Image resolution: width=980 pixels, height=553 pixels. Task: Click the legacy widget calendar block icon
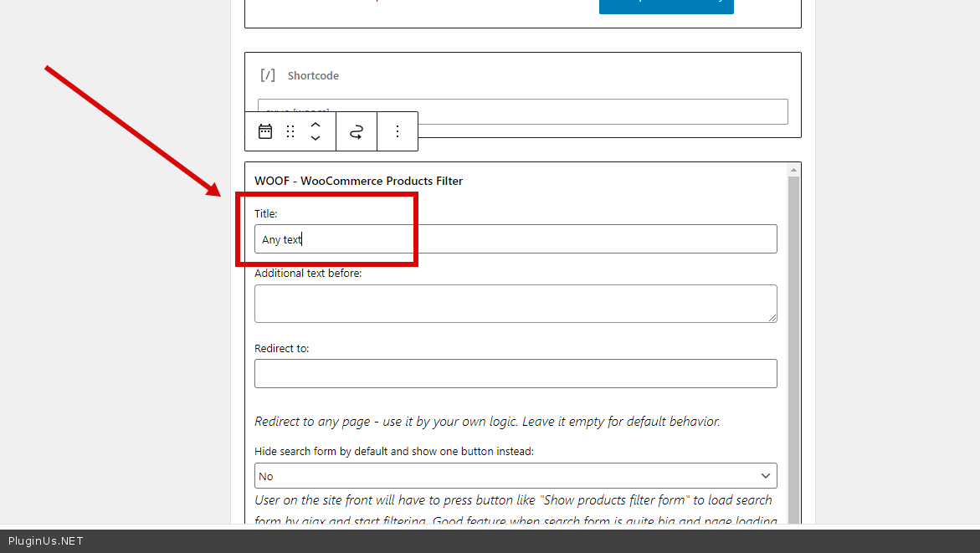pos(265,131)
